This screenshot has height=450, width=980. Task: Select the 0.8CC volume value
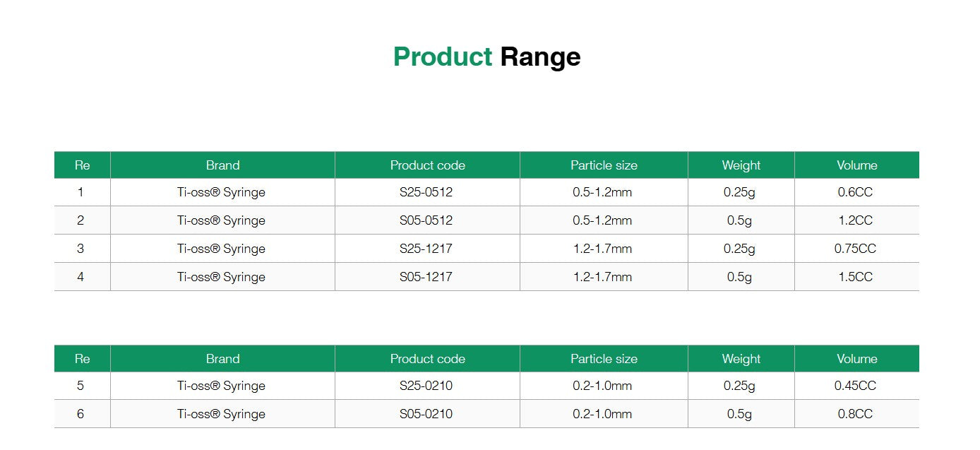pyautogui.click(x=855, y=414)
